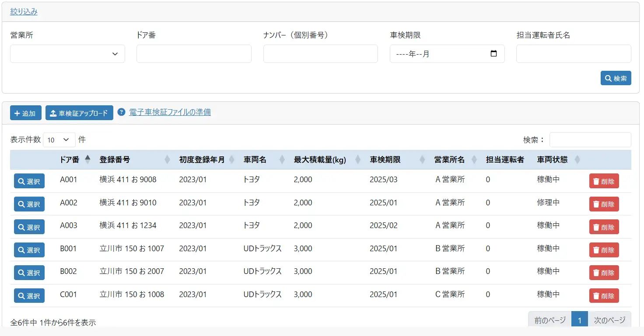Select the B002 vehicle row

click(x=29, y=273)
